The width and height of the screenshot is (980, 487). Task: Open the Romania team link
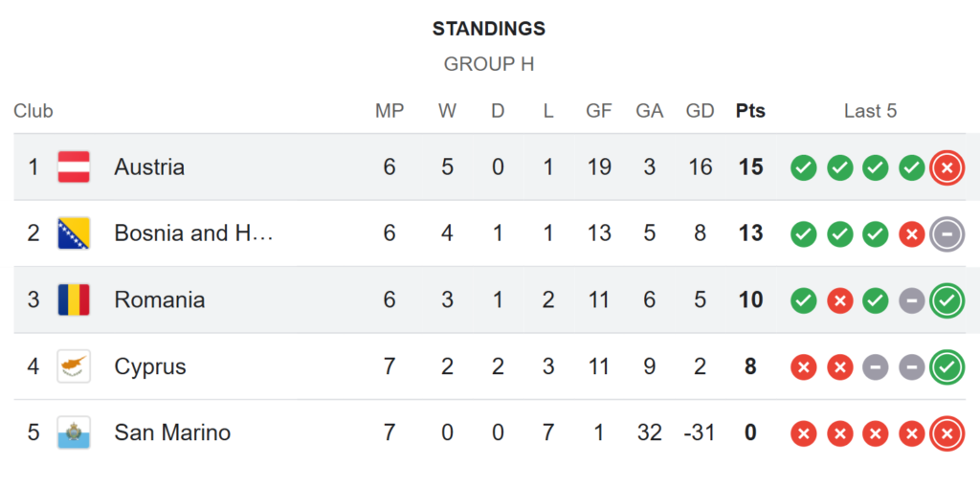click(x=159, y=299)
